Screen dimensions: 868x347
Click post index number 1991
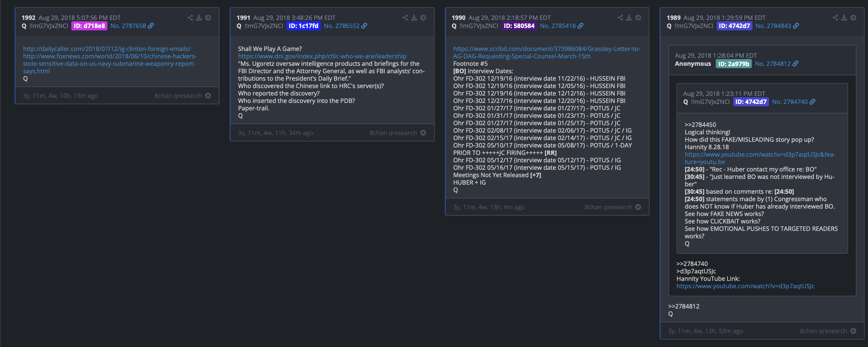click(243, 18)
